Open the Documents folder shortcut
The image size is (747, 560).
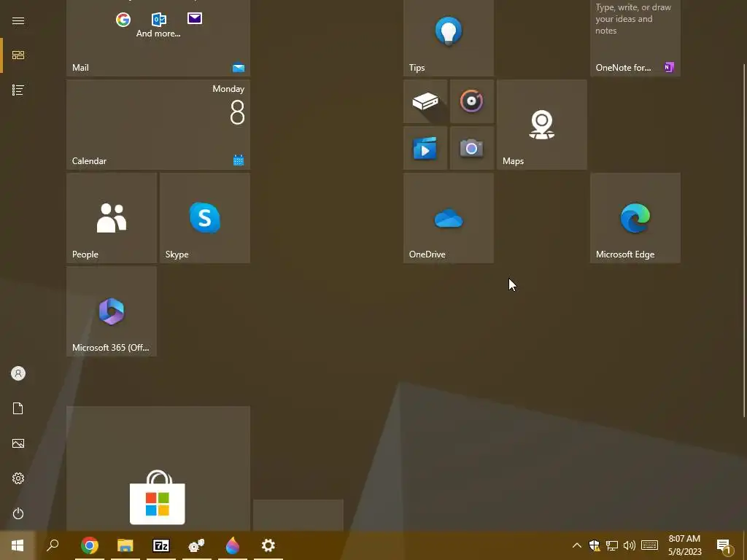(18, 408)
